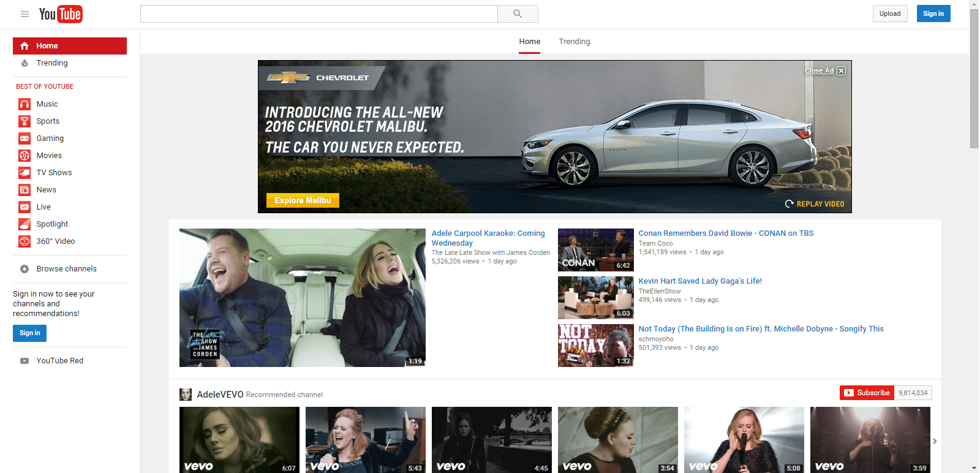The image size is (980, 473).
Task: Click the Chevrolet bowtie logo in ad
Action: coord(289,78)
